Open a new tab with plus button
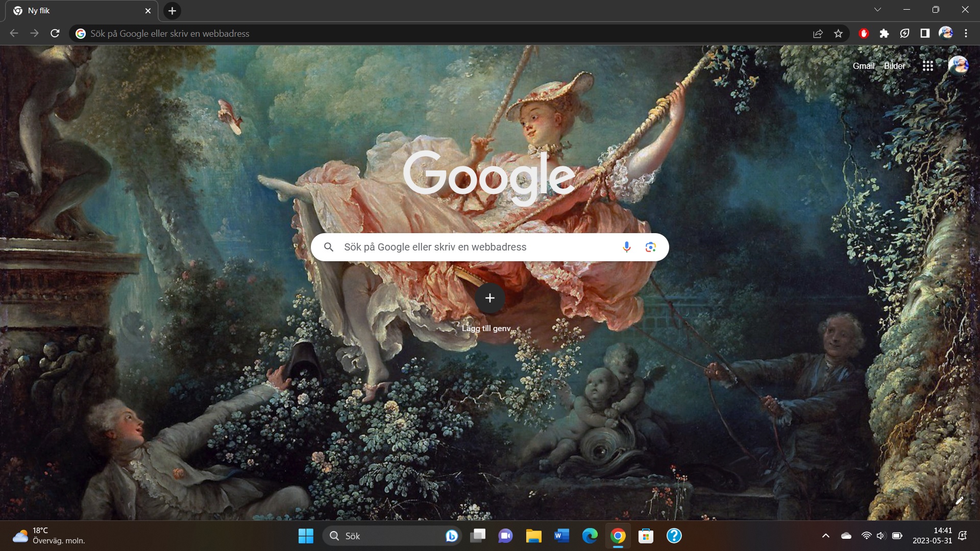The image size is (980, 551). [172, 11]
